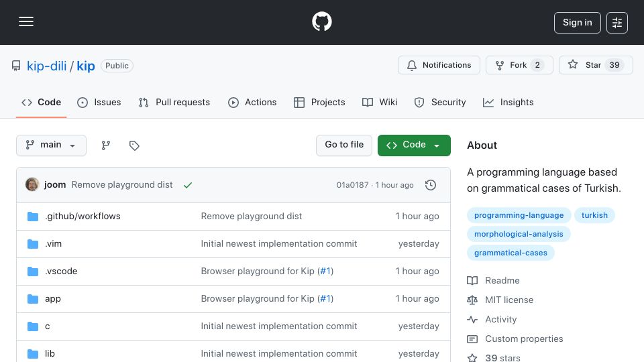Image resolution: width=644 pixels, height=362 pixels.
Task: Open .vim Initial newest implementation commit
Action: [279, 244]
